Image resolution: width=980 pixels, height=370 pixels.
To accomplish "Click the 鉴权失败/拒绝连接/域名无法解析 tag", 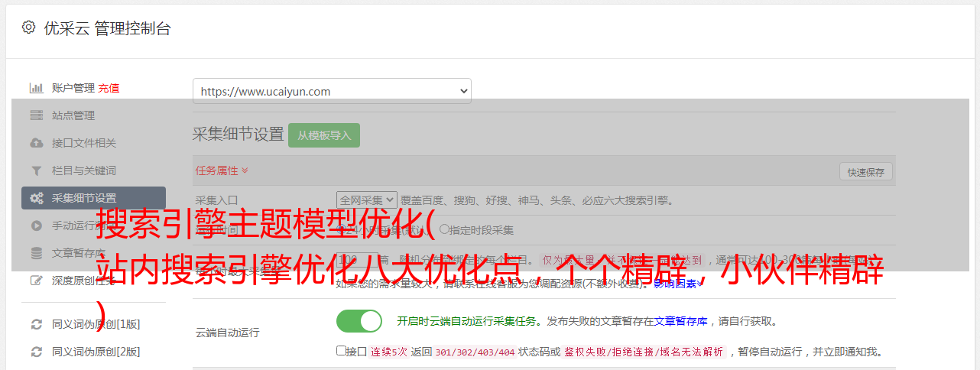I will coord(643,352).
